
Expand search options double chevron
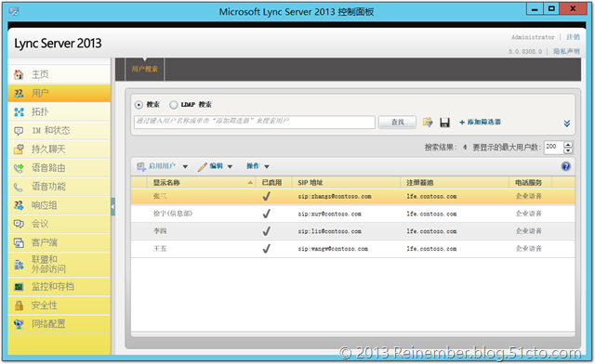coord(567,123)
